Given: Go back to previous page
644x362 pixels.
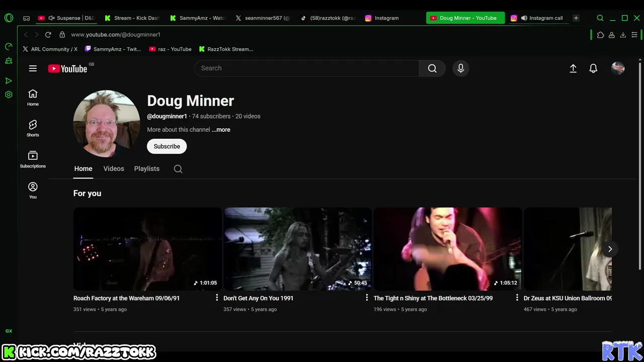Looking at the screenshot, I should (26, 35).
